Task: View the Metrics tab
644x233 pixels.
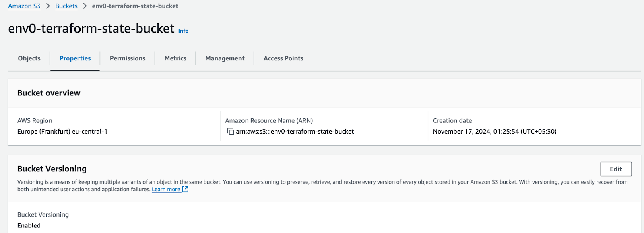Action: pyautogui.click(x=175, y=58)
